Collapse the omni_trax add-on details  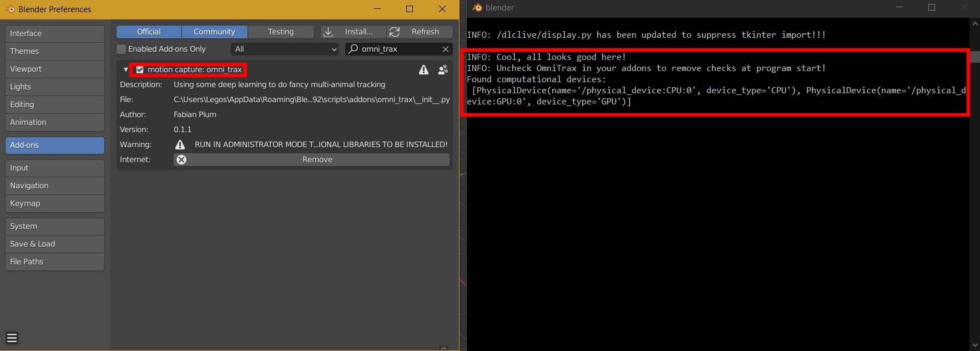pyautogui.click(x=125, y=69)
